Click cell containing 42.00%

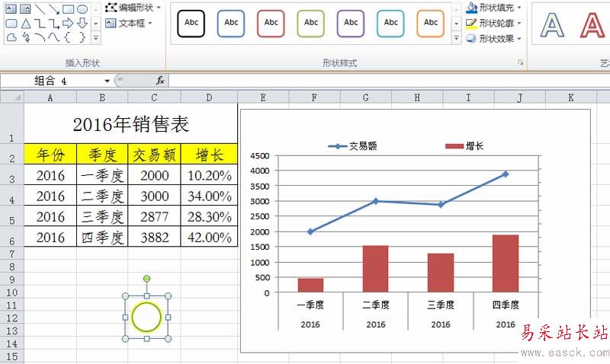click(x=209, y=237)
